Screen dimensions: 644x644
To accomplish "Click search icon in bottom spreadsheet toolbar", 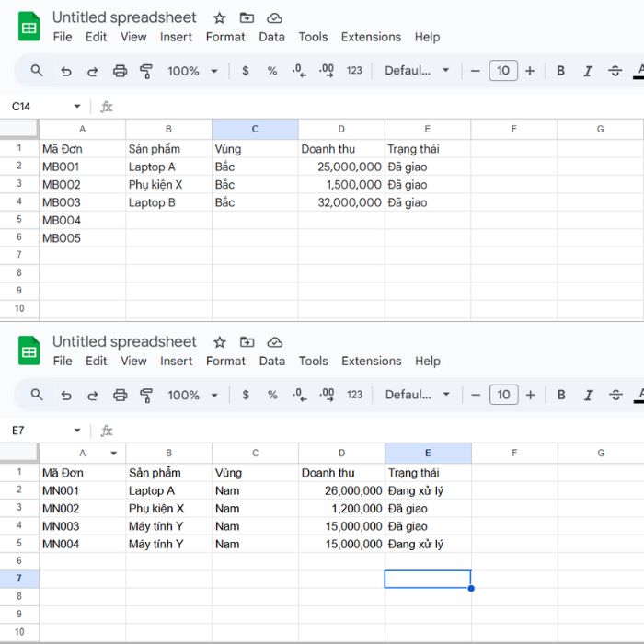I will pyautogui.click(x=37, y=395).
